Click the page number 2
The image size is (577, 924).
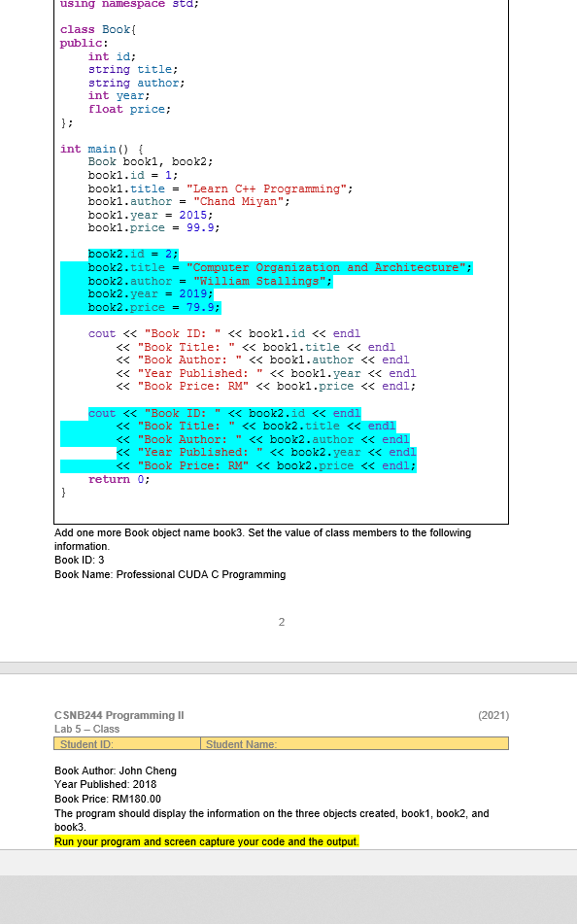282,622
